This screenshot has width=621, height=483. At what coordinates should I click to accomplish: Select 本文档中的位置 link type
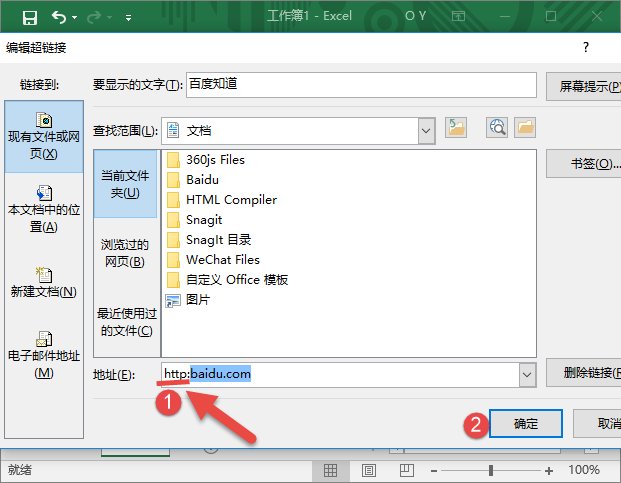click(x=44, y=210)
